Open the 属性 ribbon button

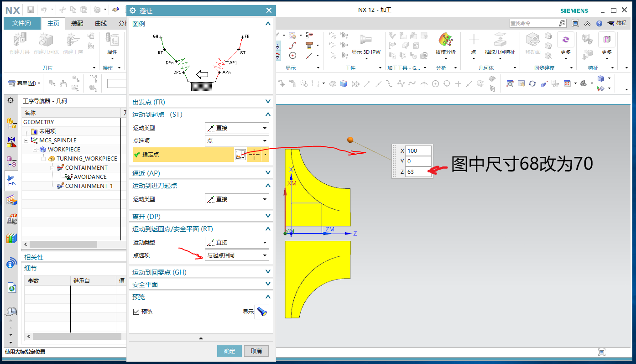[x=112, y=44]
